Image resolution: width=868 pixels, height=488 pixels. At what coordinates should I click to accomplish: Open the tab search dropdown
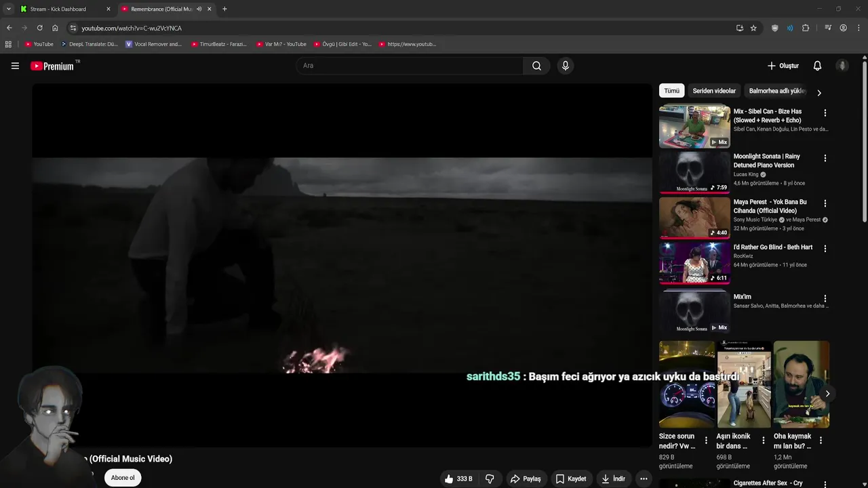click(8, 9)
